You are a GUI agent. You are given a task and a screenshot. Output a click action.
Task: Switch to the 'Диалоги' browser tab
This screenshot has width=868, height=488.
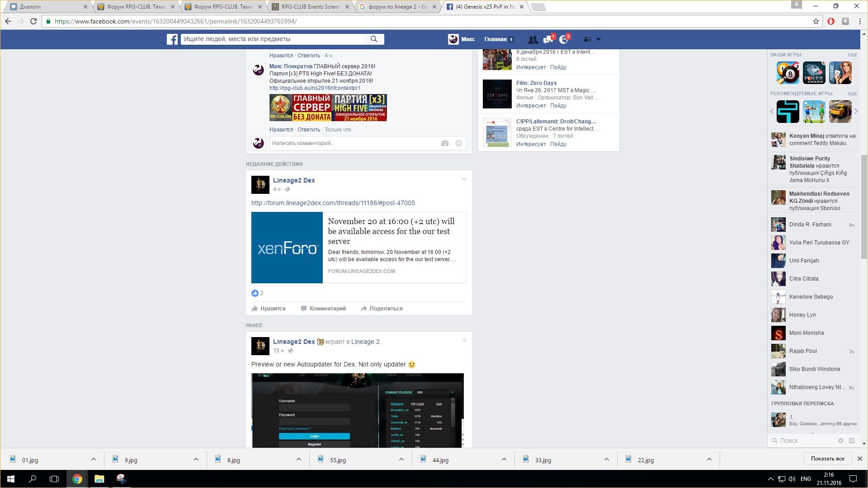pyautogui.click(x=45, y=7)
